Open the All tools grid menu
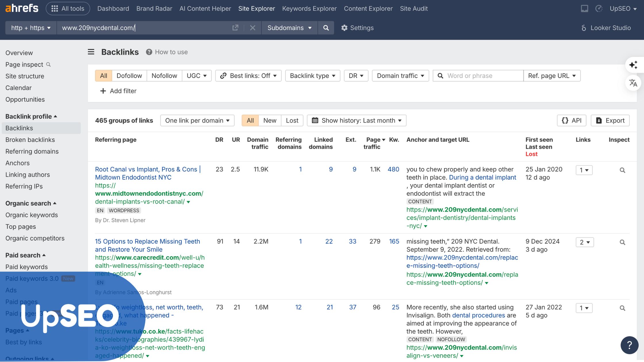The image size is (644, 362). coord(68,9)
